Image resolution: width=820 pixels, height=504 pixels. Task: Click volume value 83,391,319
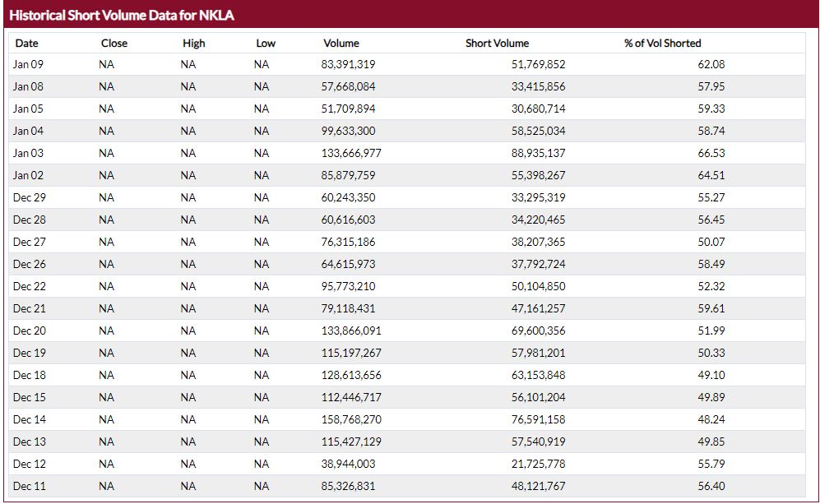pos(348,64)
